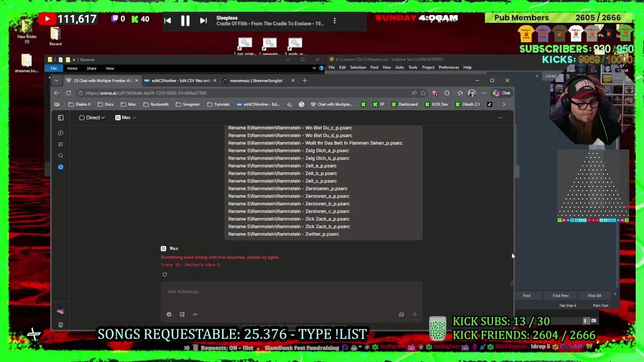Go back in browser history

coord(56,93)
